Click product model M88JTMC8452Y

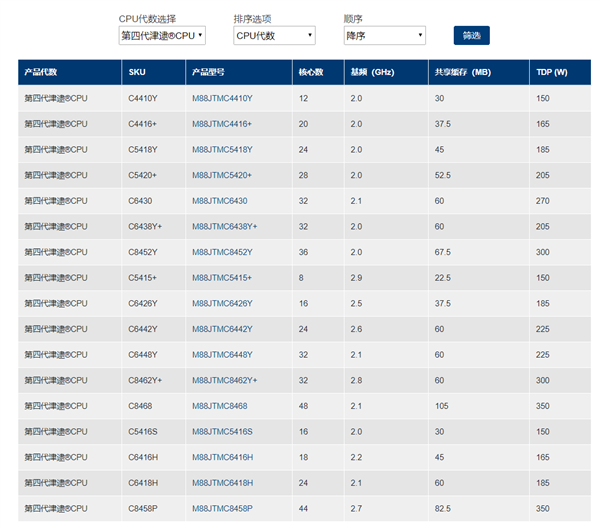click(222, 252)
